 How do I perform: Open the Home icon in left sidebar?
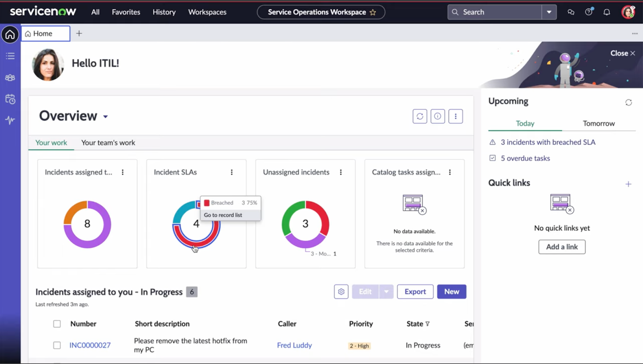coord(10,35)
